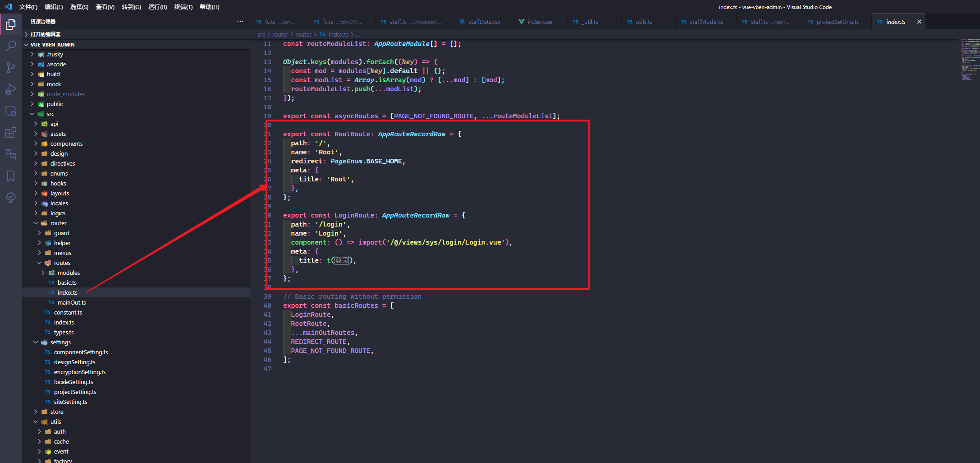Expand the auth folder under utils
The image size is (980, 463).
coord(39,431)
